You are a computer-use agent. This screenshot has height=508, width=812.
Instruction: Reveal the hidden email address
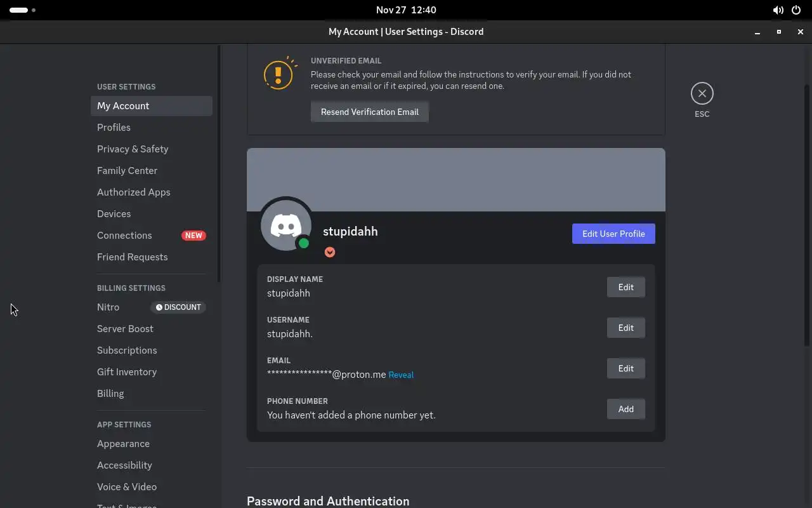pos(401,375)
